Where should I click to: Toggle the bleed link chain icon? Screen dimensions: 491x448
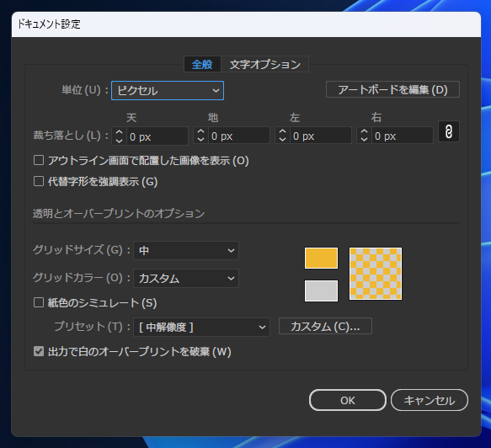[x=448, y=131]
